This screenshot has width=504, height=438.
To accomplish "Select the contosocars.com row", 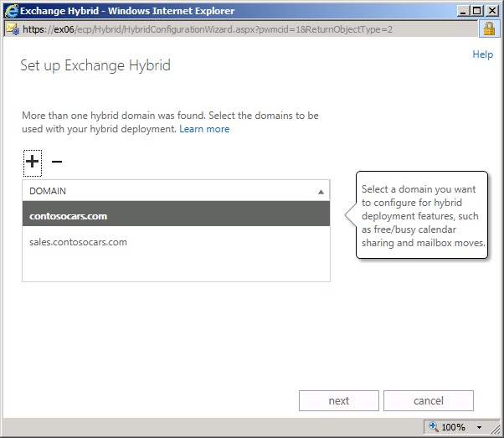I will pos(176,214).
